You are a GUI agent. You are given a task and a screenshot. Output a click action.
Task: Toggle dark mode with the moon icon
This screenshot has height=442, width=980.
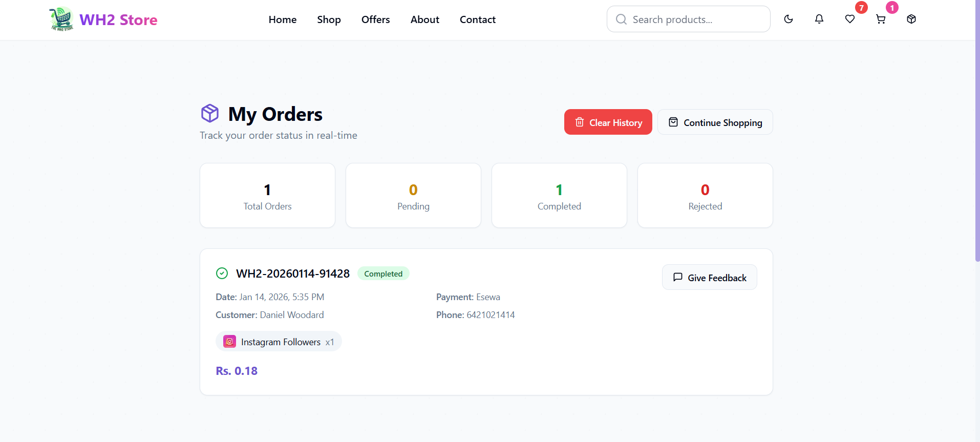point(789,19)
